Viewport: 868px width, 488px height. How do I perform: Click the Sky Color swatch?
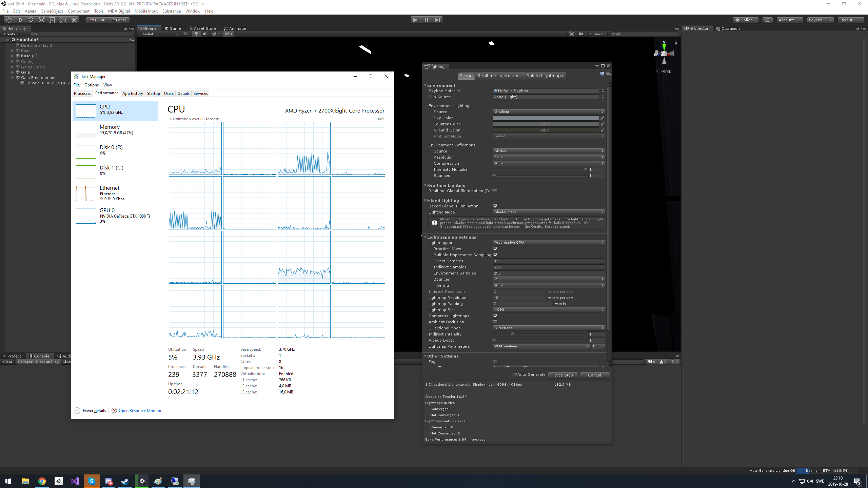click(545, 118)
